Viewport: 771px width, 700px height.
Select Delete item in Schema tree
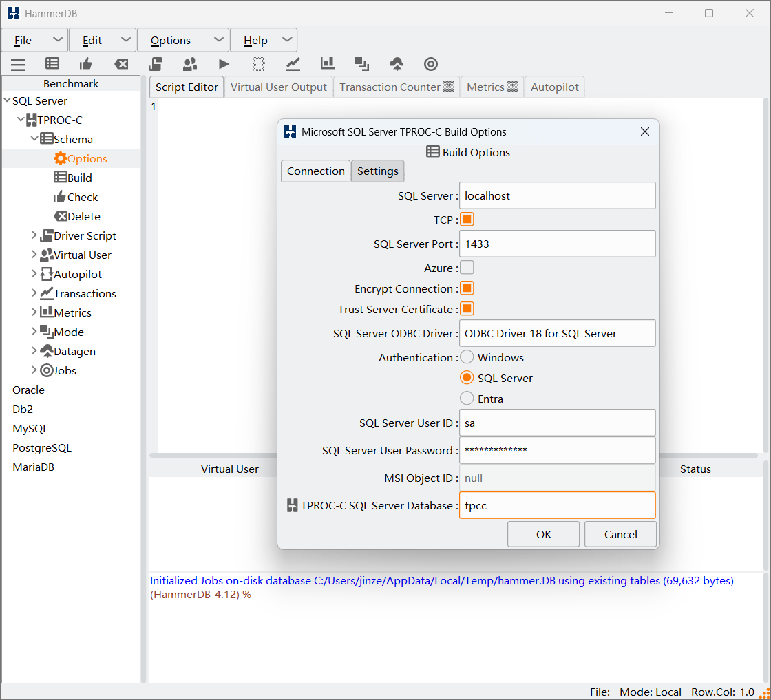click(x=77, y=216)
